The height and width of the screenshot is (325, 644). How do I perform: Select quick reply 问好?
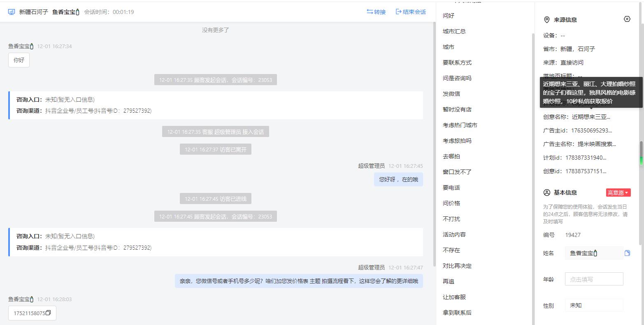pos(449,16)
